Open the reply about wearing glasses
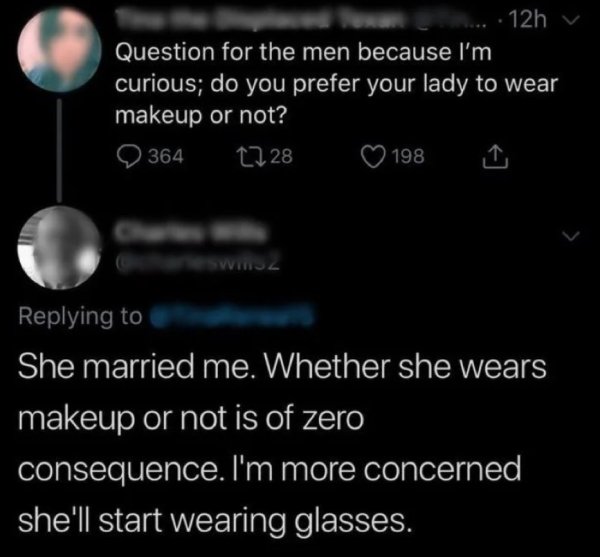This screenshot has width=600, height=557. pyautogui.click(x=282, y=444)
